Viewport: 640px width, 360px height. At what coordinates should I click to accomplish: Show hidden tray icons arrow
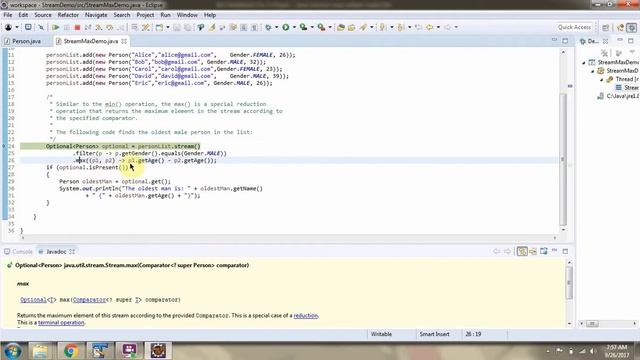coord(548,351)
